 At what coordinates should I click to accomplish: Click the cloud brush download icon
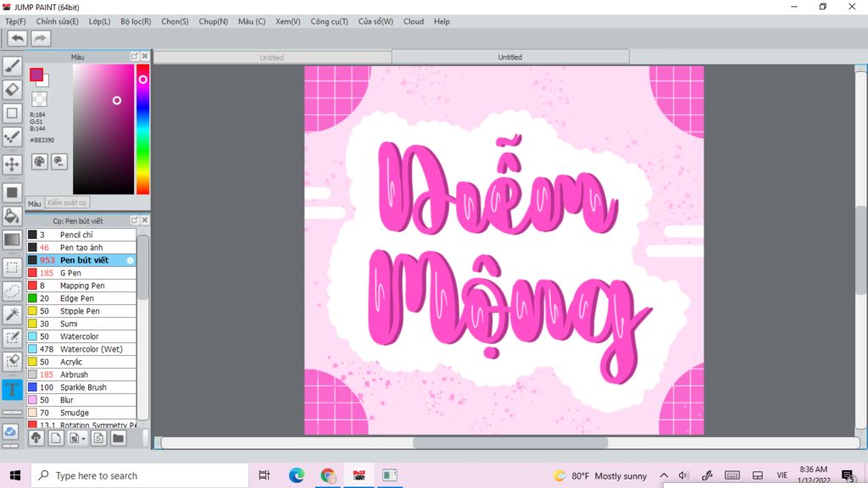tap(36, 438)
